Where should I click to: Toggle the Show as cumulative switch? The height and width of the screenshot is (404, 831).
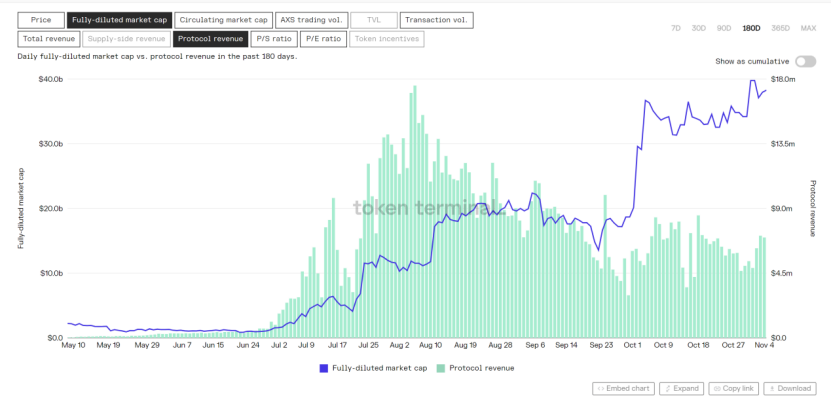pos(805,62)
